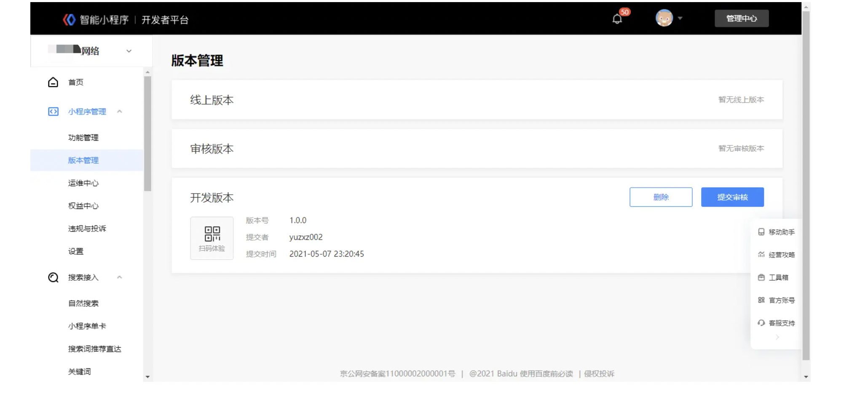This screenshot has width=868, height=397.
Task: Open 关键词 menu item
Action: coord(80,372)
